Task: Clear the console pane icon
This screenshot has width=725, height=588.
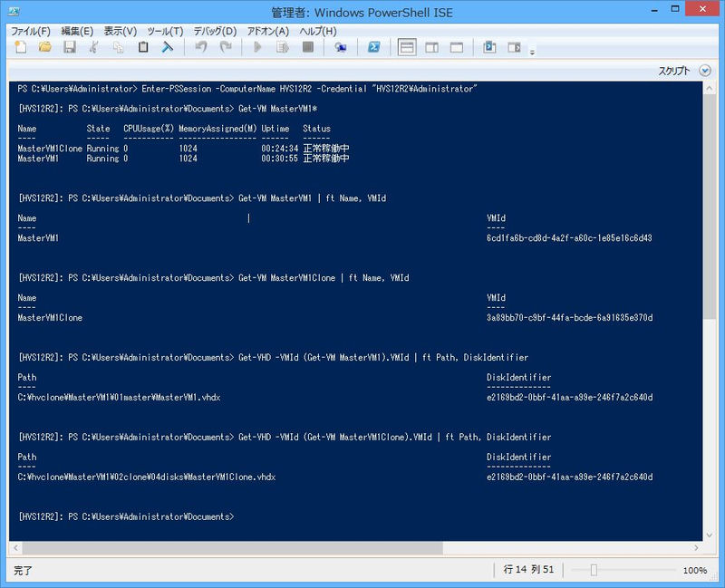Action: tap(168, 47)
